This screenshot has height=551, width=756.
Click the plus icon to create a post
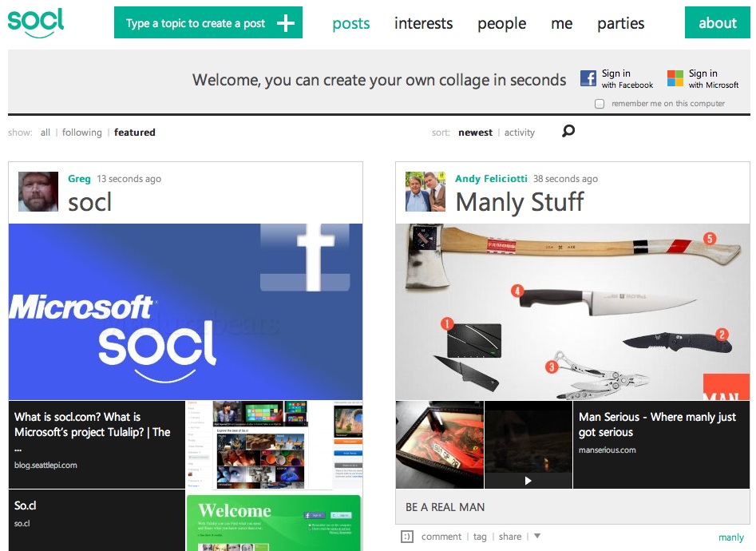point(285,23)
